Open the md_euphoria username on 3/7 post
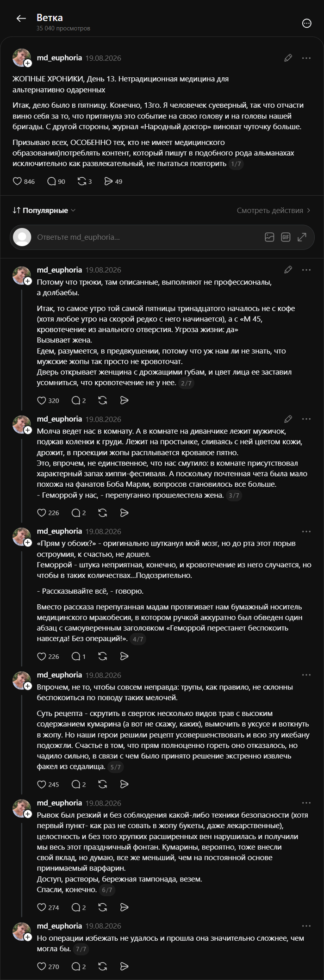The width and height of the screenshot is (324, 980). click(x=59, y=419)
